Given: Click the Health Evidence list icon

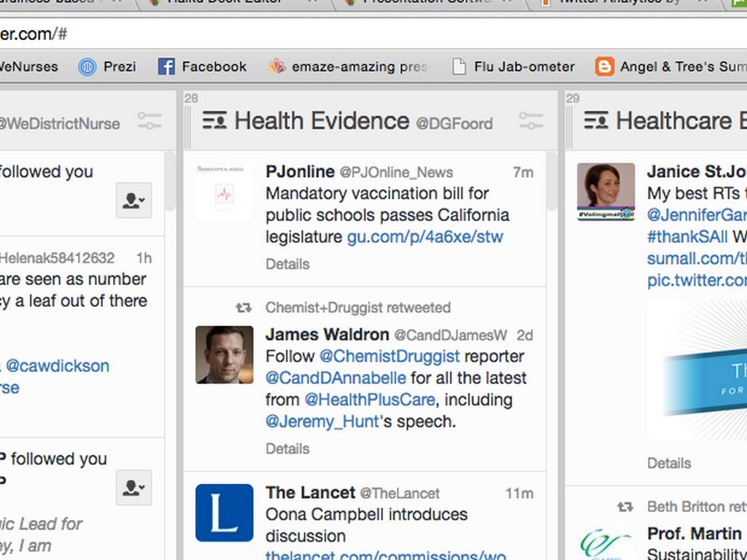Looking at the screenshot, I should 214,120.
